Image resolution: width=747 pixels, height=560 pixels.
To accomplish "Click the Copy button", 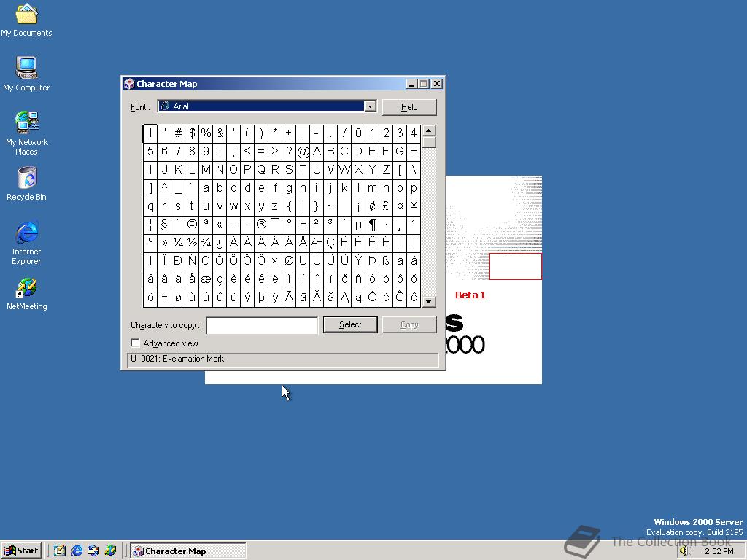I will 409,324.
